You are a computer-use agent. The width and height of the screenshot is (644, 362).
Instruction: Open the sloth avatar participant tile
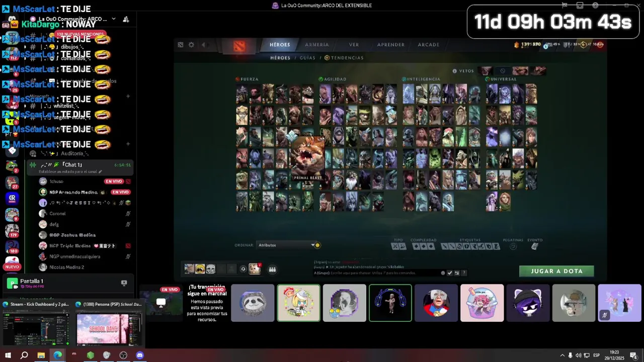253,303
